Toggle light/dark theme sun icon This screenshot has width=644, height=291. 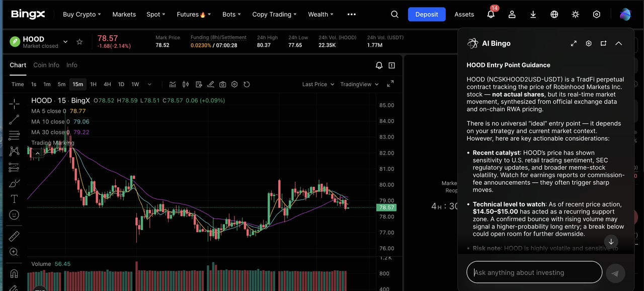[x=575, y=14]
